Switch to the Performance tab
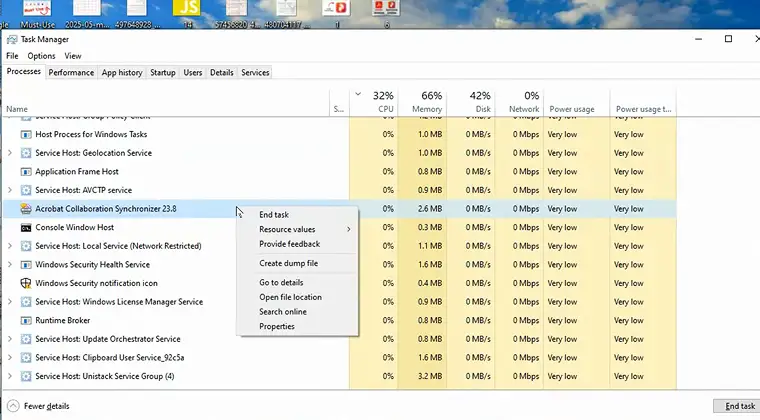760x420 pixels. [71, 73]
